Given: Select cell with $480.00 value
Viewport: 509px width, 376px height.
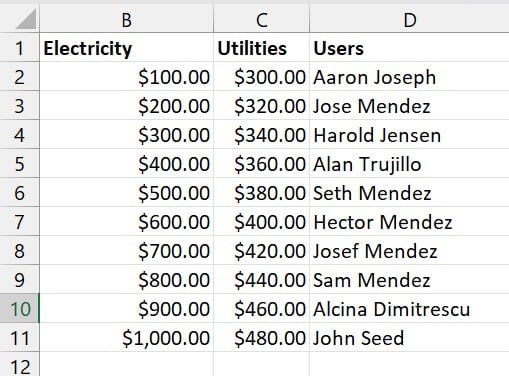Looking at the screenshot, I should tap(261, 337).
